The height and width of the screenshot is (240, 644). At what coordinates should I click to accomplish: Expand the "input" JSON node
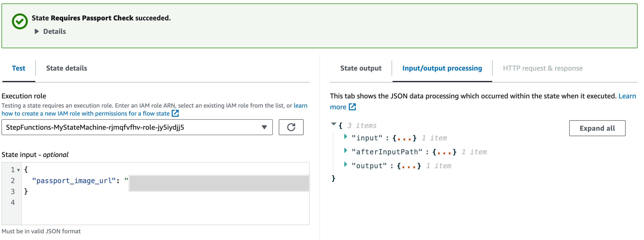346,136
